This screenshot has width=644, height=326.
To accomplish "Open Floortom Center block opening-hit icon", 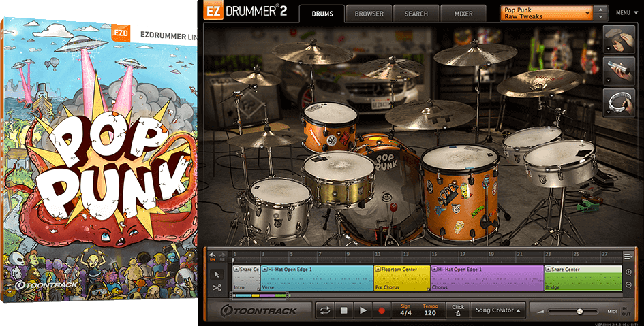I will click(378, 270).
